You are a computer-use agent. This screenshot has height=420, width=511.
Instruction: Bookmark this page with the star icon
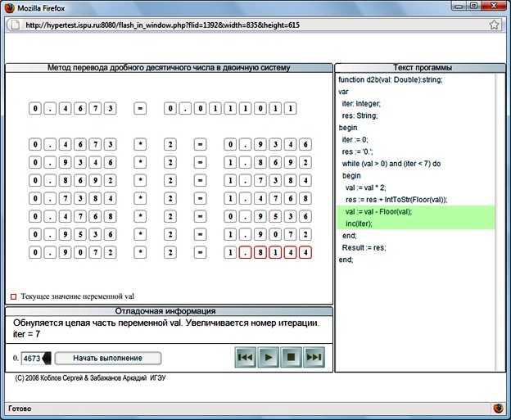495,25
